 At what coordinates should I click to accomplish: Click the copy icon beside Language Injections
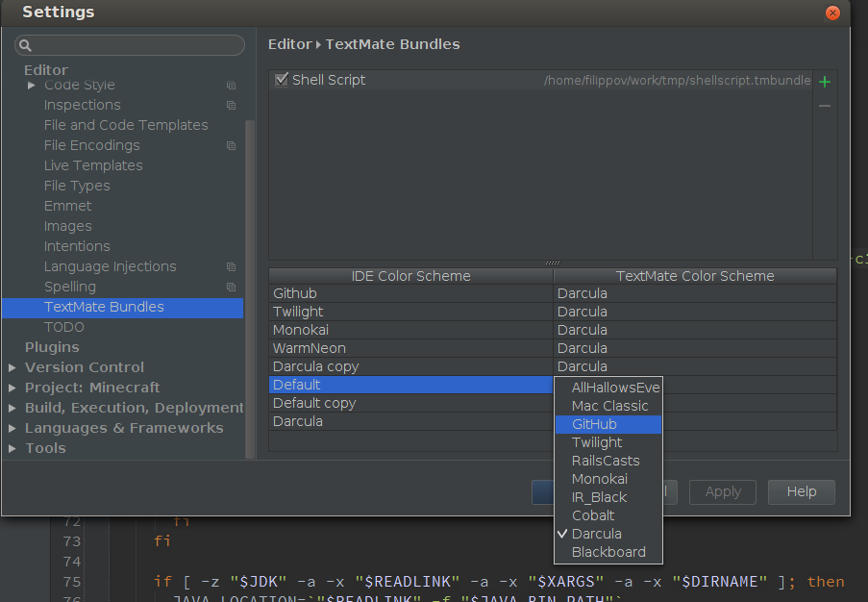231,267
